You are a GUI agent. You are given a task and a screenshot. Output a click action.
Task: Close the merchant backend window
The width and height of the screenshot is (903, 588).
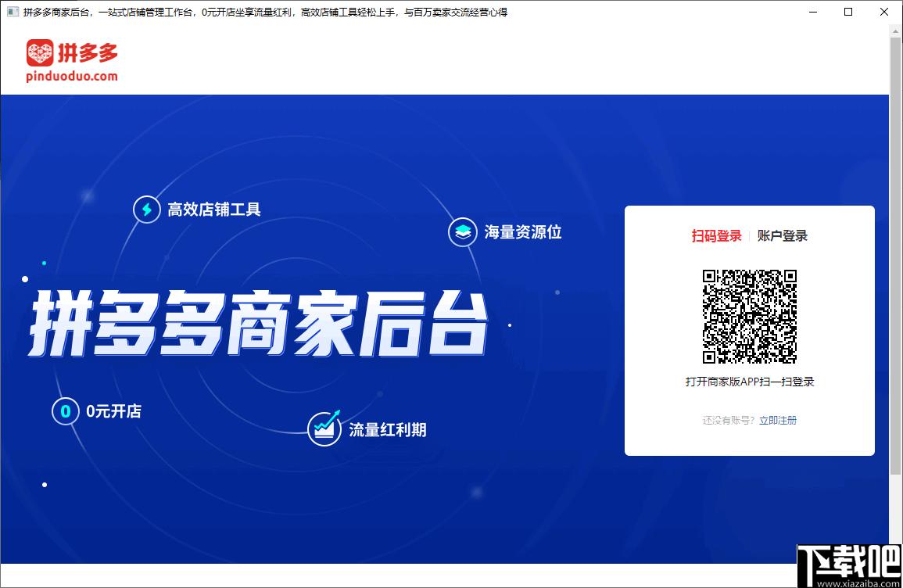coord(884,12)
